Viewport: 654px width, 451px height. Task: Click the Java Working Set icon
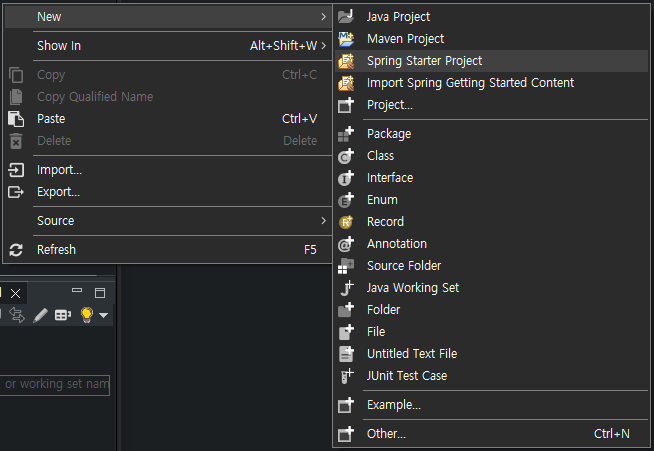pyautogui.click(x=347, y=288)
